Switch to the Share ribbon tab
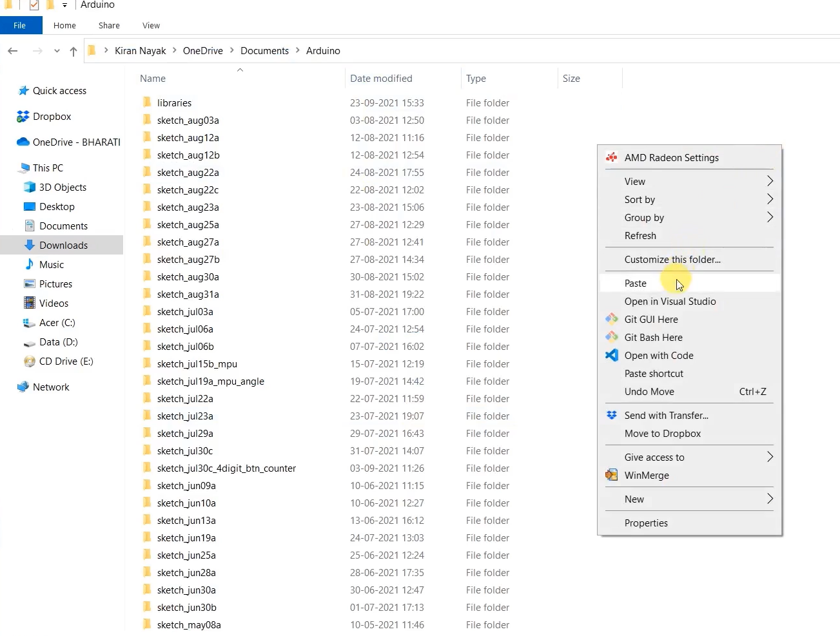Screen dimensions: 840x636 [109, 25]
